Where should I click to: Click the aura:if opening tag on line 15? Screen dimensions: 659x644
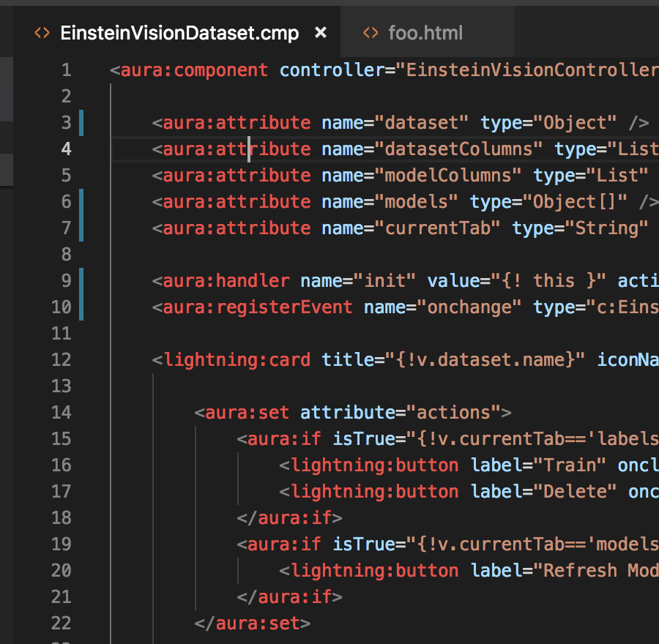coord(279,438)
